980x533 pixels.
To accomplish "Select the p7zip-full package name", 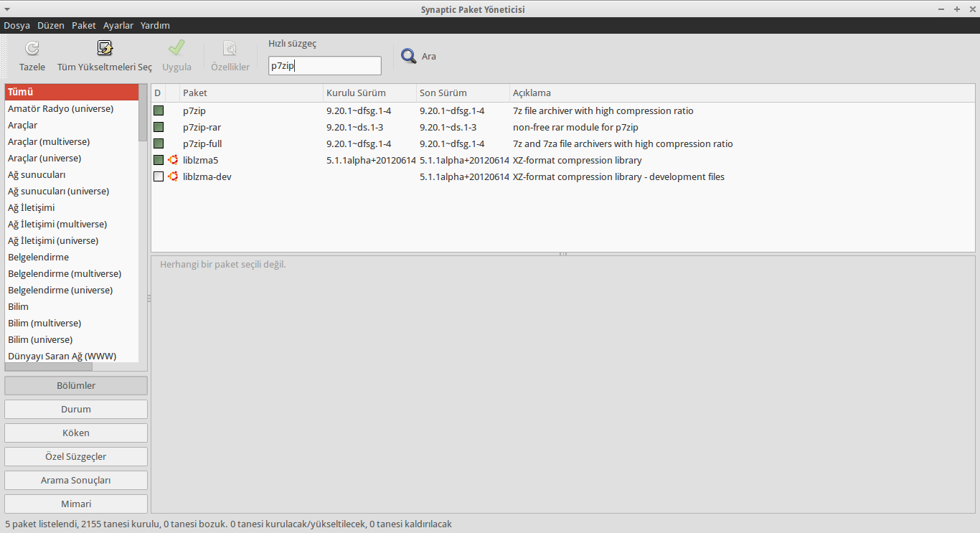I will pyautogui.click(x=202, y=144).
